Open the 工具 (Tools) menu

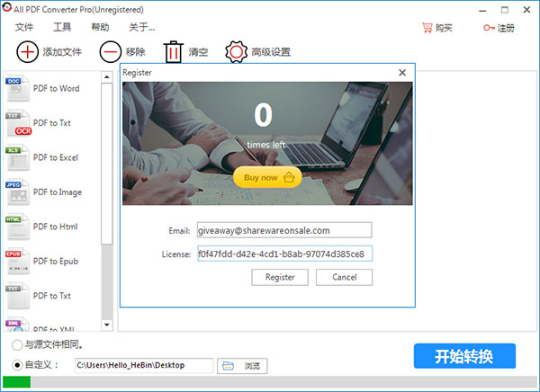coord(62,27)
